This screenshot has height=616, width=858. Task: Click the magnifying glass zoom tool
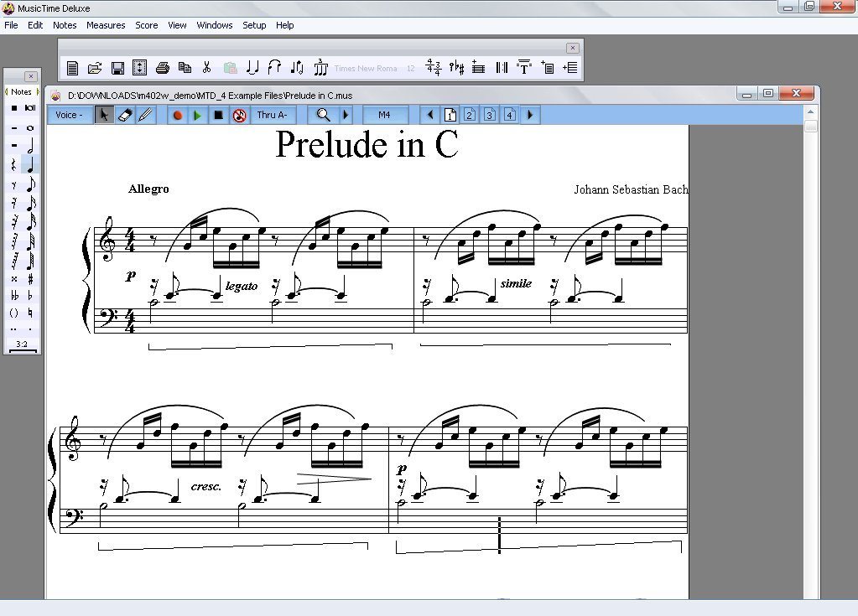click(x=324, y=115)
